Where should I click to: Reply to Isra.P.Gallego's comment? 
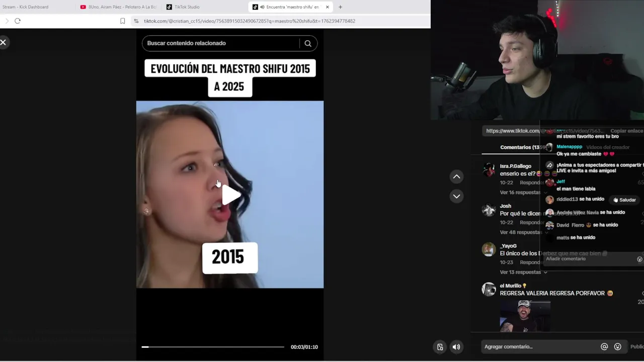click(531, 183)
